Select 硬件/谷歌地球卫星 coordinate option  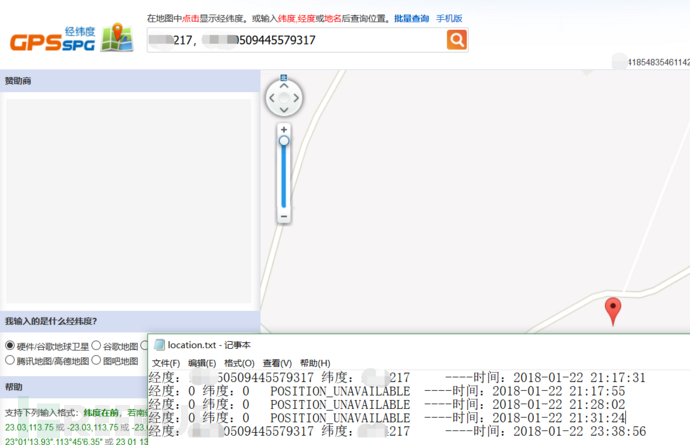pyautogui.click(x=10, y=346)
